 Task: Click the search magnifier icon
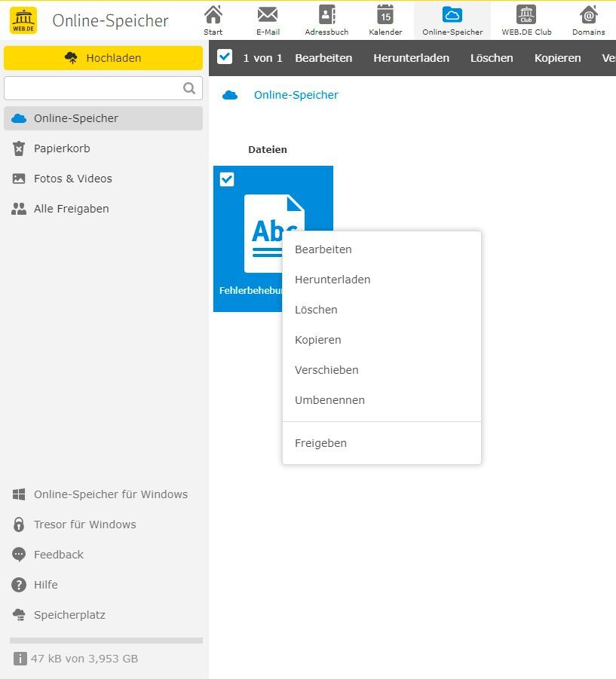tap(189, 88)
